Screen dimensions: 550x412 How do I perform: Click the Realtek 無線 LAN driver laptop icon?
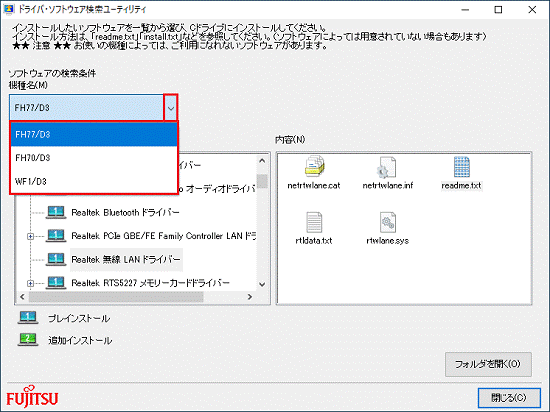(x=56, y=259)
